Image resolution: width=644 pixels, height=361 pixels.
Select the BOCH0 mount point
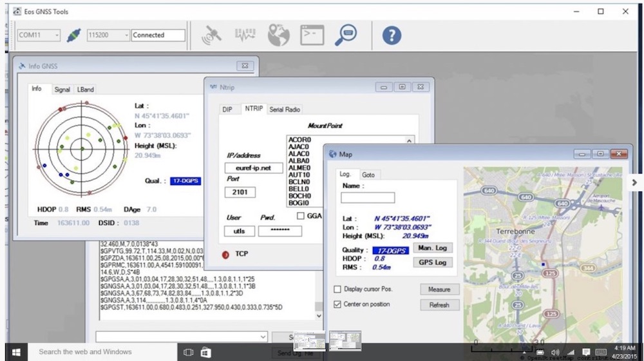click(x=299, y=196)
